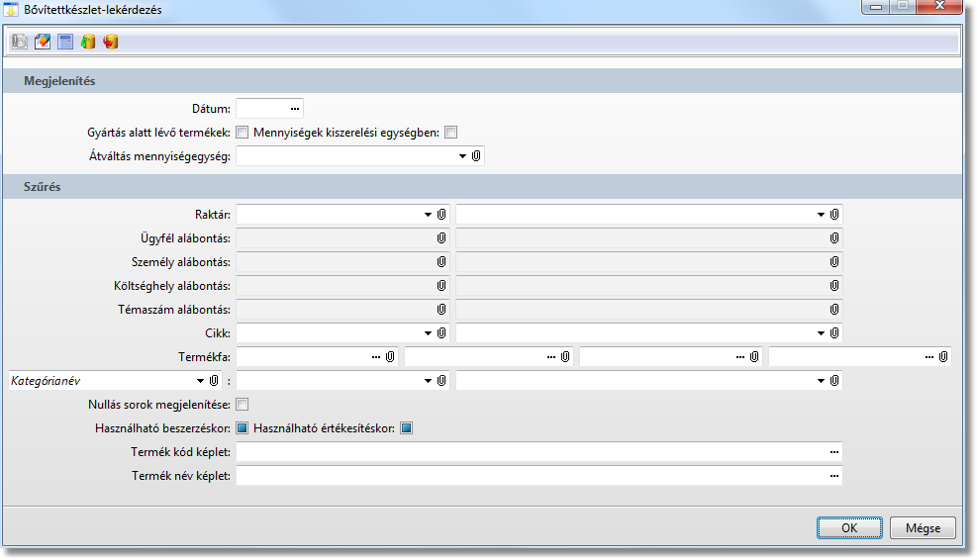Screen dimensions: 977x560
Task: Enable Gyártás alatt lévő termékek checkbox
Action: tap(243, 132)
